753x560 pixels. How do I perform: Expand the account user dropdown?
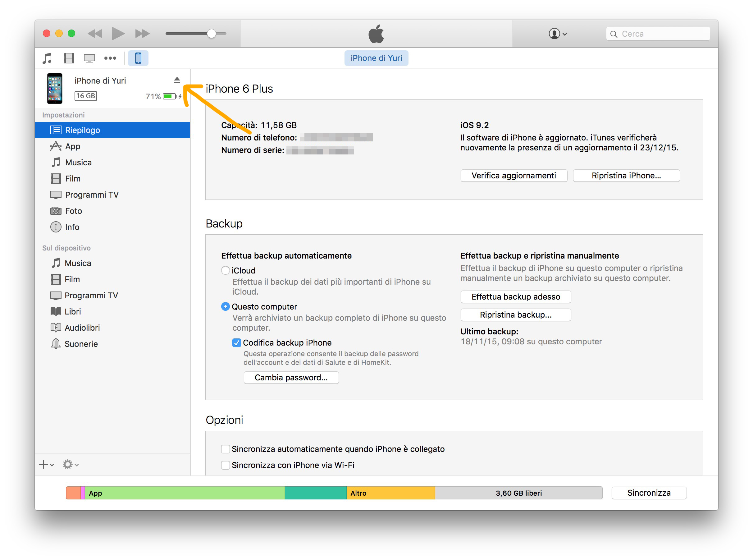558,34
